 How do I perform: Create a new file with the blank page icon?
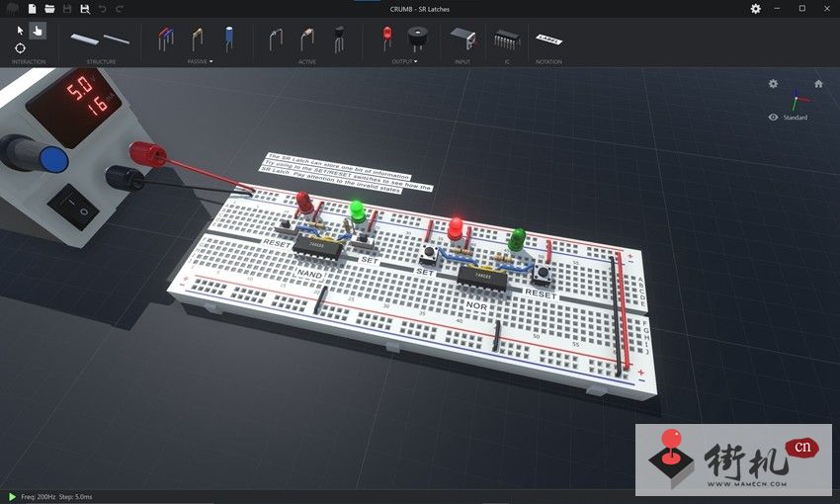coord(33,9)
